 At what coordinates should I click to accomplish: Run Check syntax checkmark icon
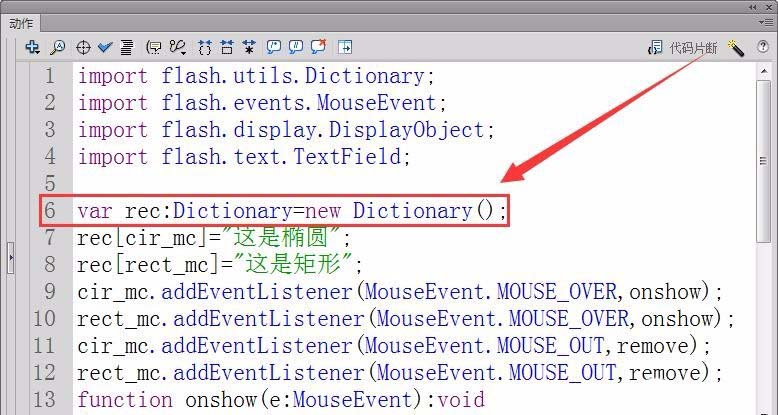[x=105, y=47]
